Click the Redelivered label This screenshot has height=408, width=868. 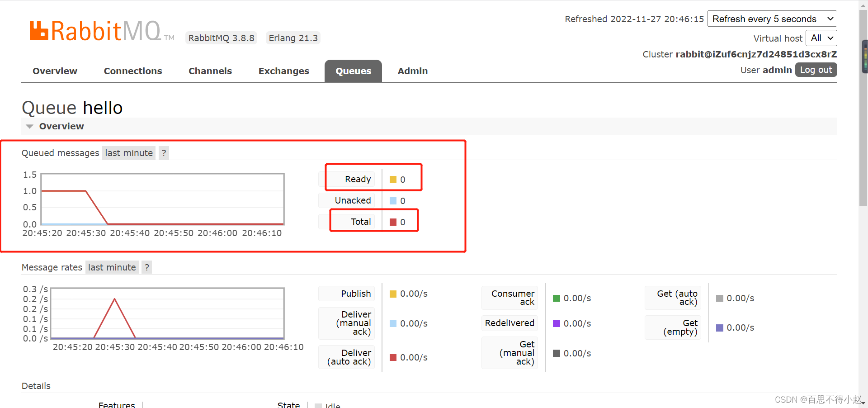pos(509,323)
